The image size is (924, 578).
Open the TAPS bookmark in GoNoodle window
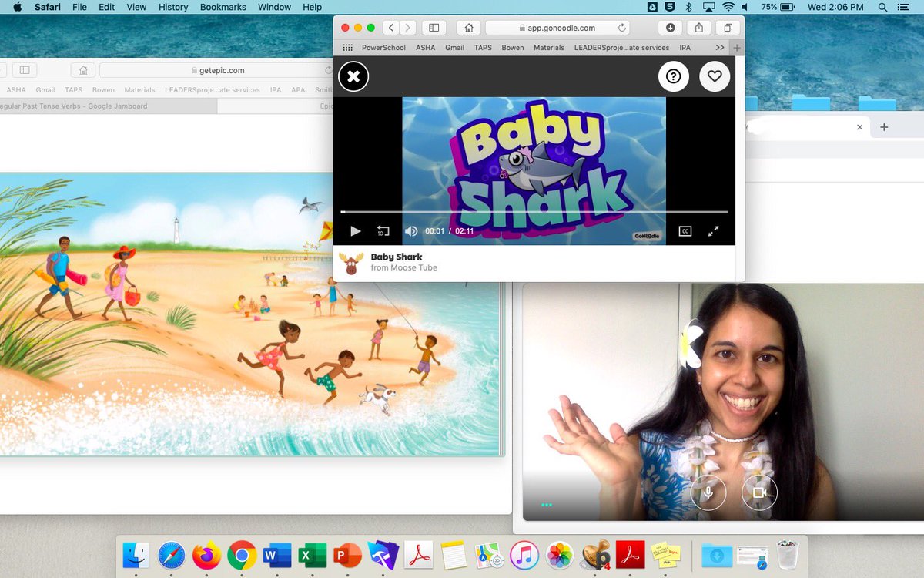pos(483,48)
